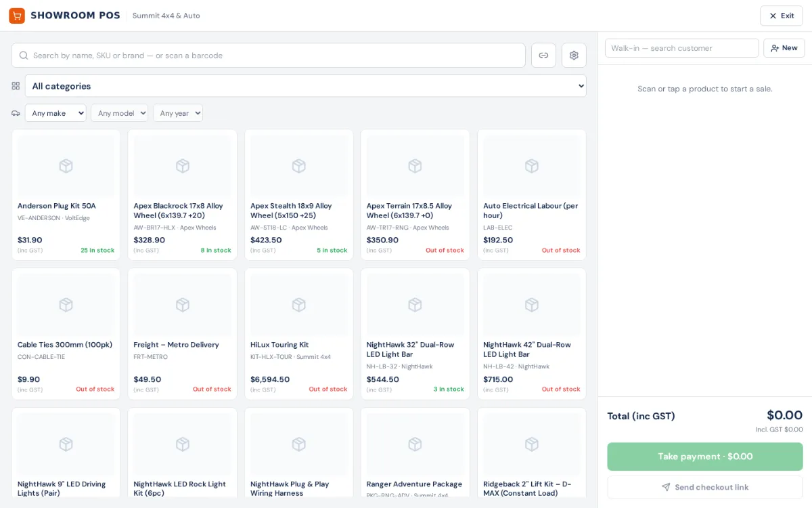Click the Ridgeback 2" Lift Kit placeholder image

(x=531, y=444)
